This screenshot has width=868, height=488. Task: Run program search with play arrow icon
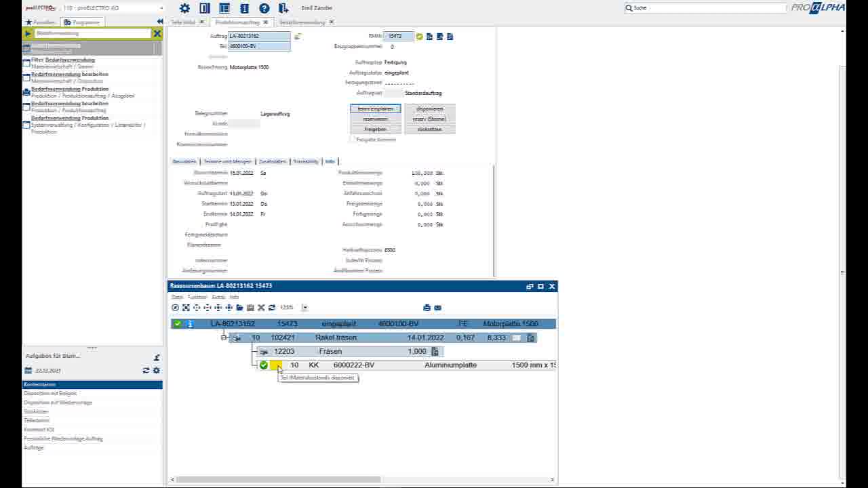[28, 33]
